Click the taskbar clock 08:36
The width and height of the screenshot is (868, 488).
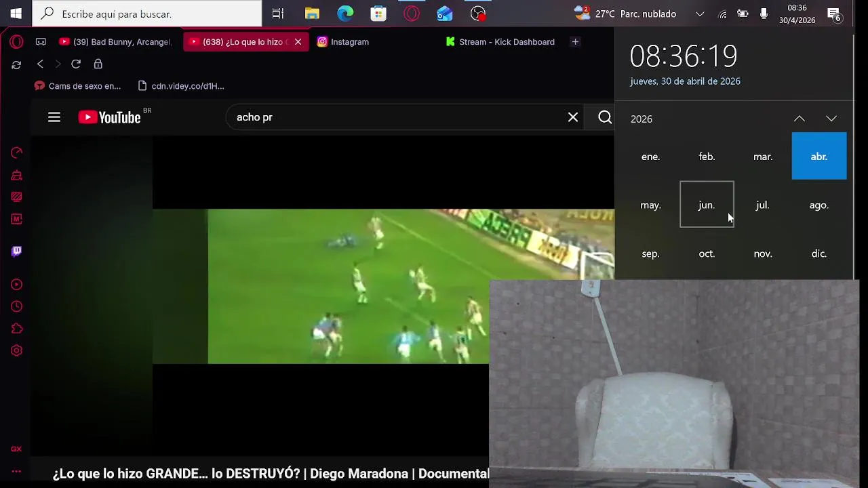(x=797, y=14)
